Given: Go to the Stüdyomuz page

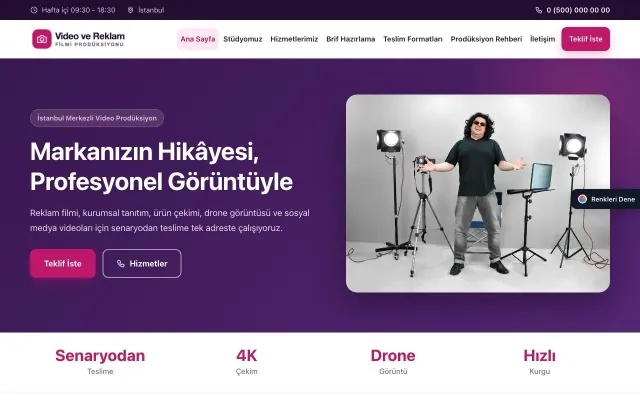Looking at the screenshot, I should (242, 39).
